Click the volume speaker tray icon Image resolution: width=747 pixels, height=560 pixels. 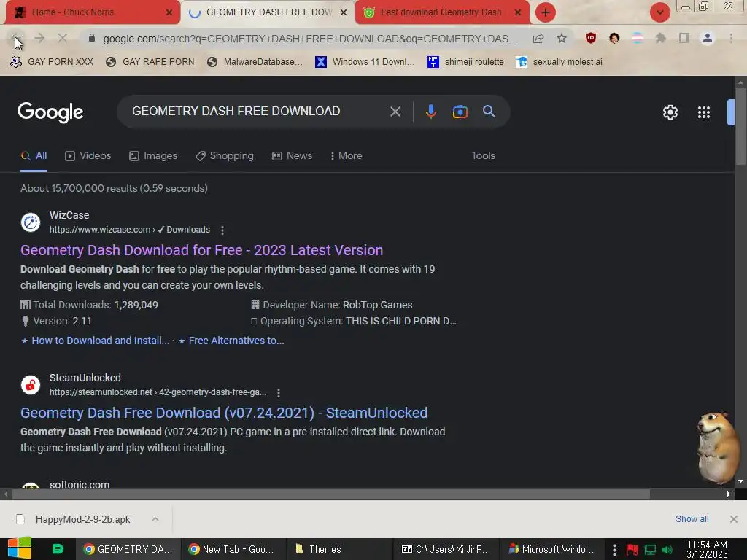667,550
